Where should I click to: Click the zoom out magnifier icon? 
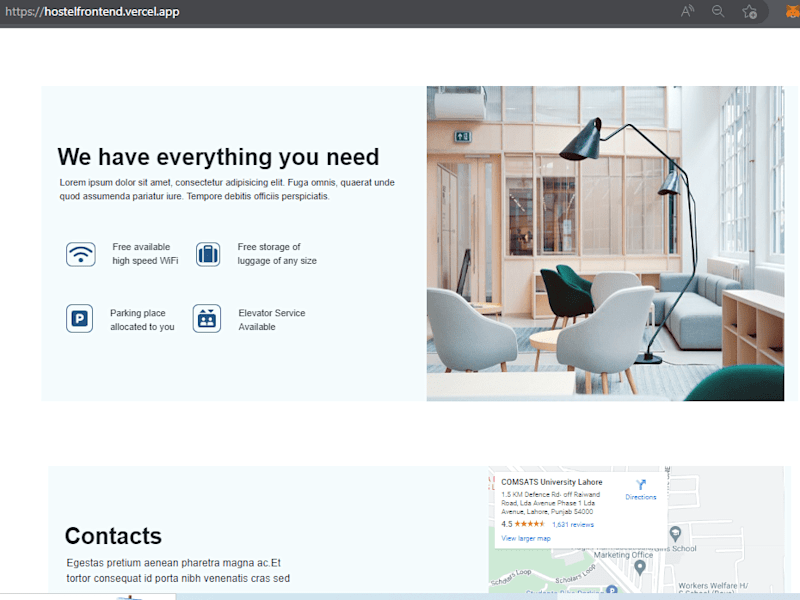[718, 11]
